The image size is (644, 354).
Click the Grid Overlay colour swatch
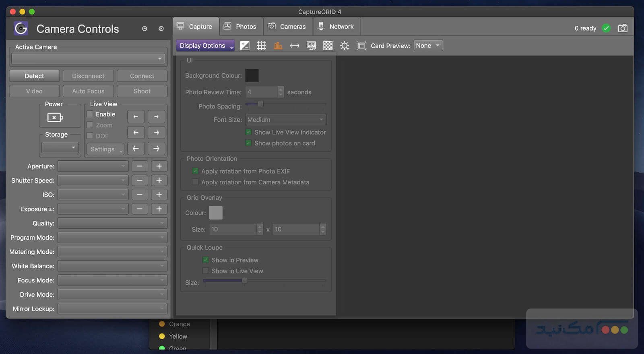coord(216,213)
